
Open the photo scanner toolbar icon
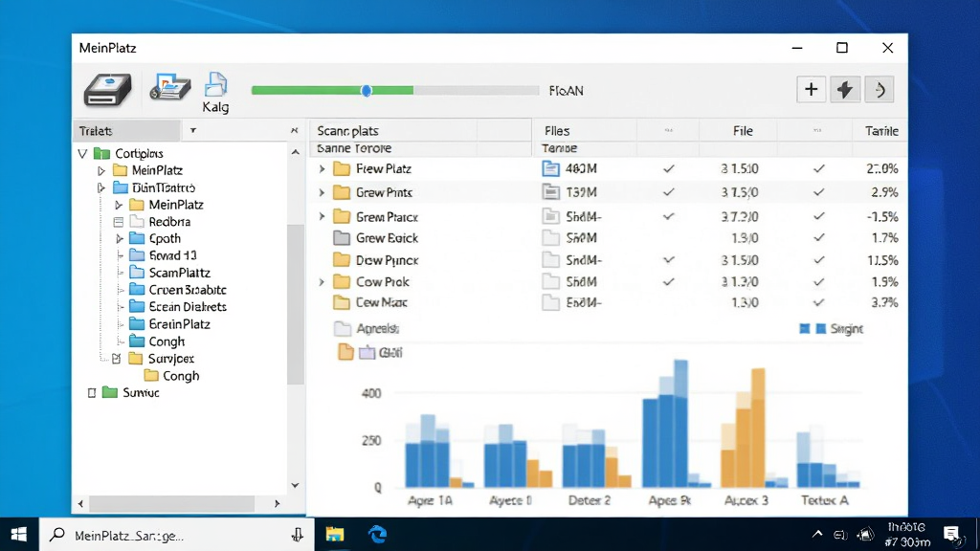point(170,87)
